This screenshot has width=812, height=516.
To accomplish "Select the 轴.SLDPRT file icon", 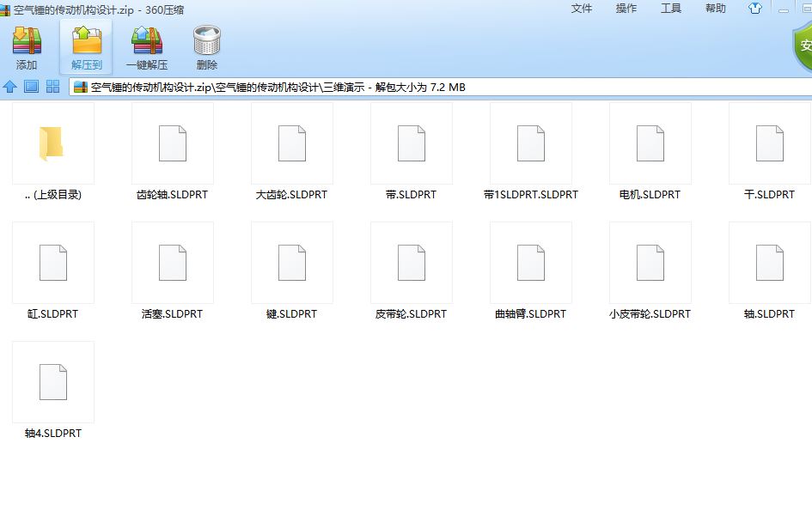I will tap(770, 263).
